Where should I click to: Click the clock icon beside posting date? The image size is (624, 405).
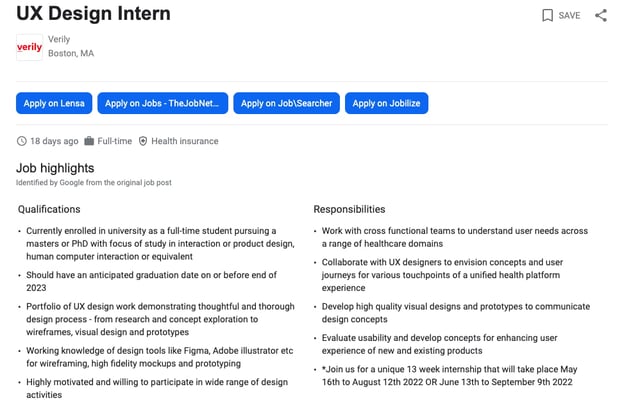coord(22,141)
